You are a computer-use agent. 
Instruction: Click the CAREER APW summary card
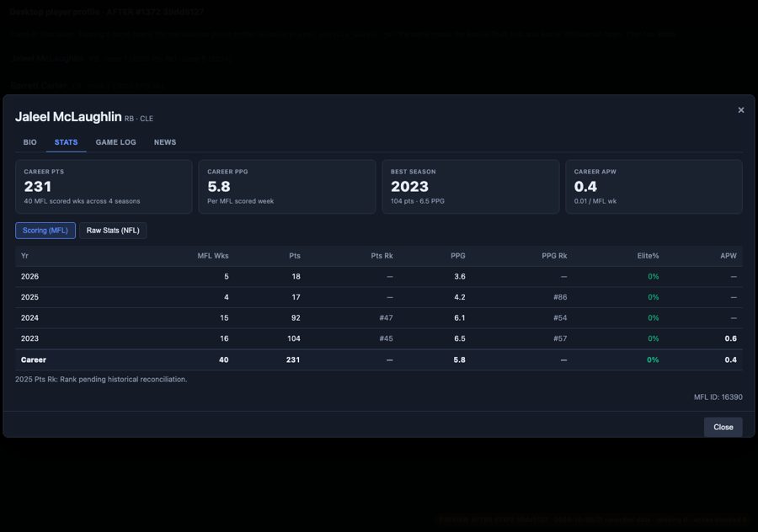coord(654,187)
